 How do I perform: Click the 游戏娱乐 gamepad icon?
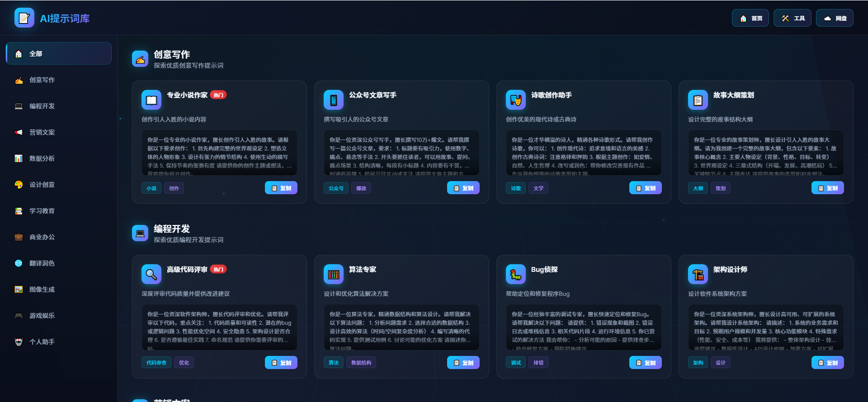click(19, 316)
